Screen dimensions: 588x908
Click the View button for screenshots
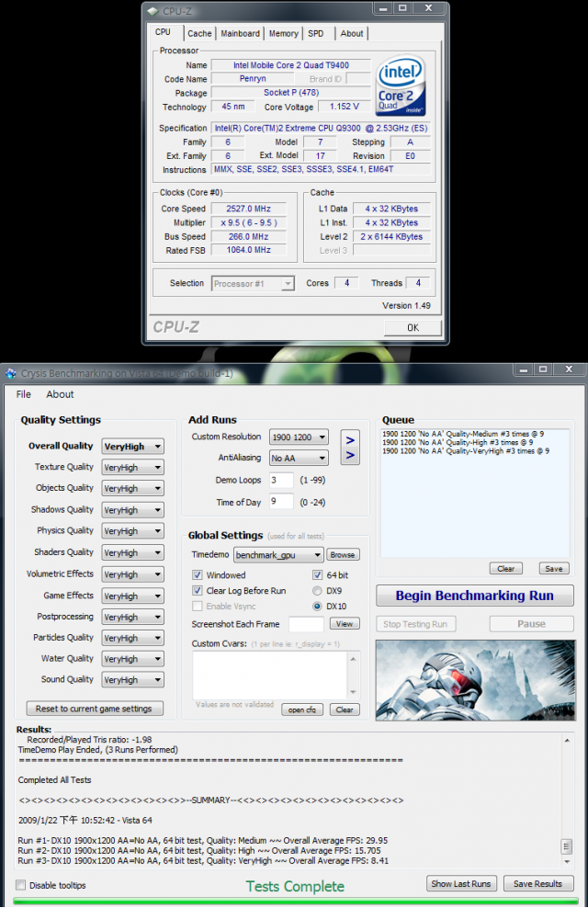click(345, 624)
